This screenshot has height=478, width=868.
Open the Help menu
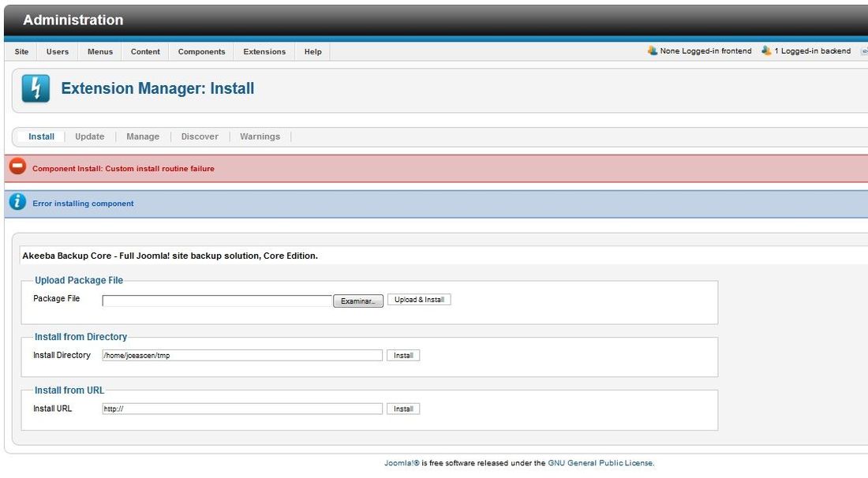click(x=312, y=51)
